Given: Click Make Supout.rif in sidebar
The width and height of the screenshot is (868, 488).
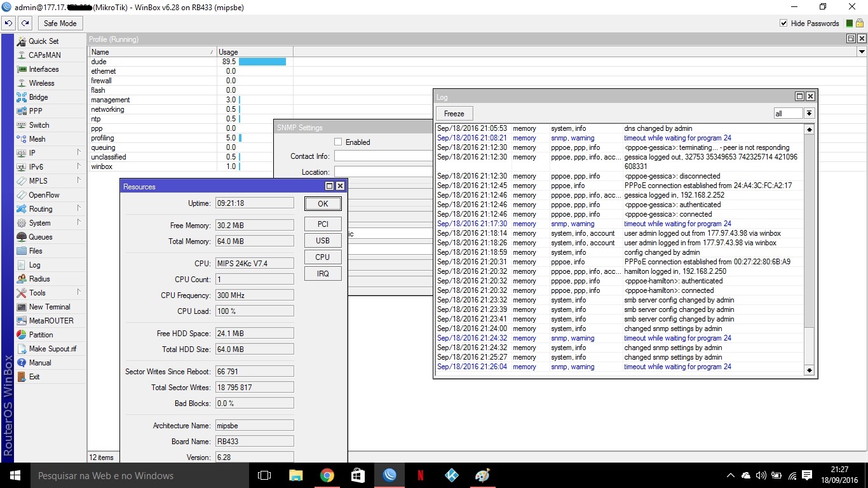Looking at the screenshot, I should tap(52, 349).
